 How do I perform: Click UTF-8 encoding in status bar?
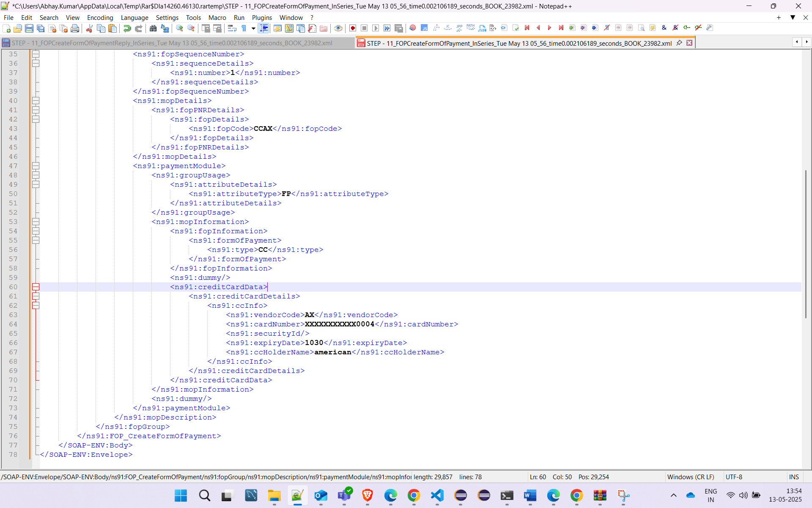coord(734,477)
